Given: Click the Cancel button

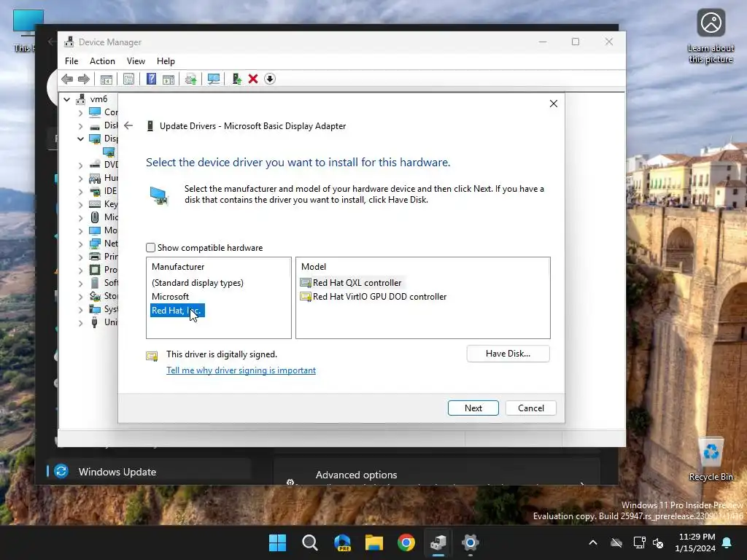Looking at the screenshot, I should pyautogui.click(x=531, y=408).
